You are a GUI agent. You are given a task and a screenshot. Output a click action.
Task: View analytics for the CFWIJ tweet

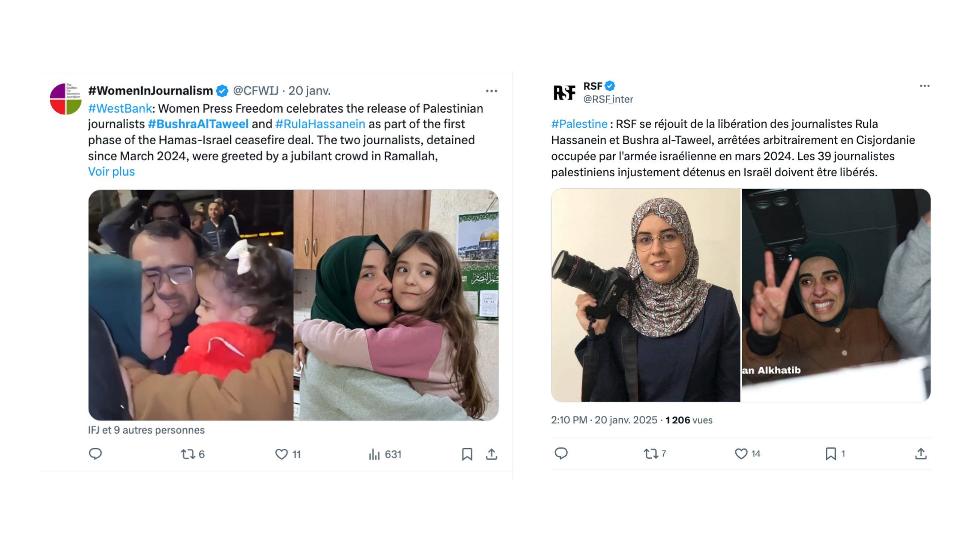375,454
